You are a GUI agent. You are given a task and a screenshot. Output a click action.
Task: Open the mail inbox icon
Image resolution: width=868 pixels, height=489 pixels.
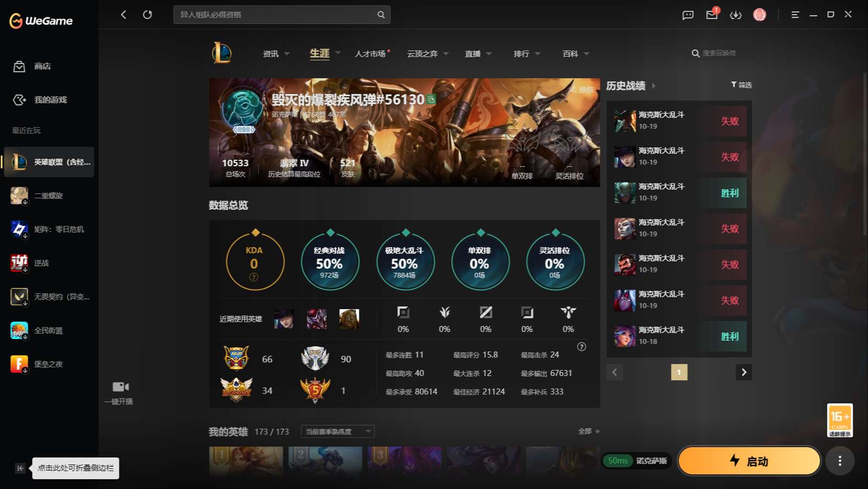[712, 15]
